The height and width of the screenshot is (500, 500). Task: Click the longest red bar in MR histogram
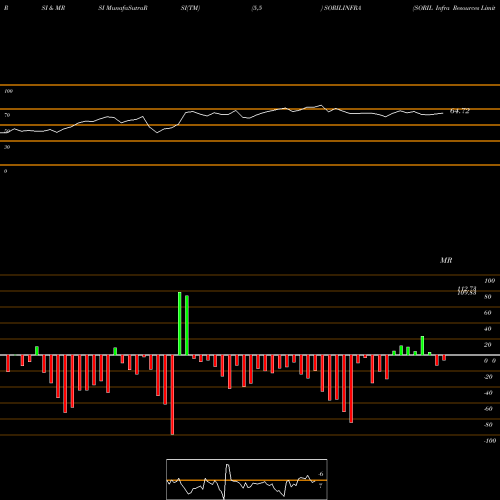click(x=172, y=395)
